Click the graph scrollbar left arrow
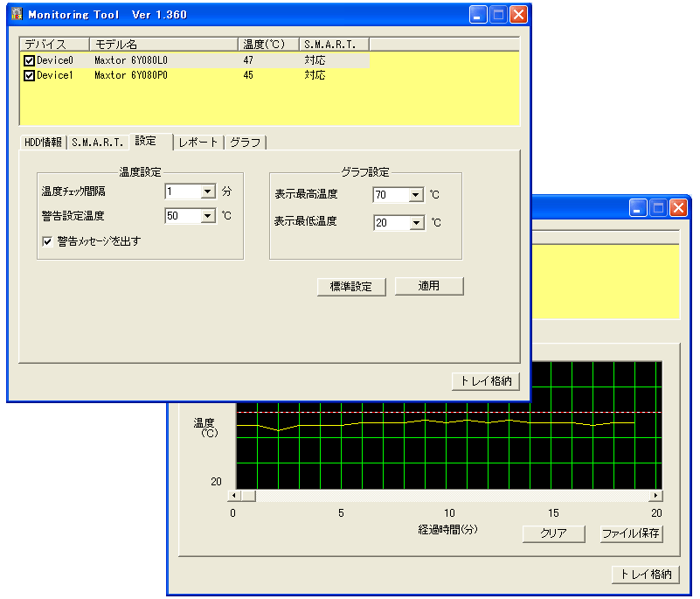 (x=234, y=495)
